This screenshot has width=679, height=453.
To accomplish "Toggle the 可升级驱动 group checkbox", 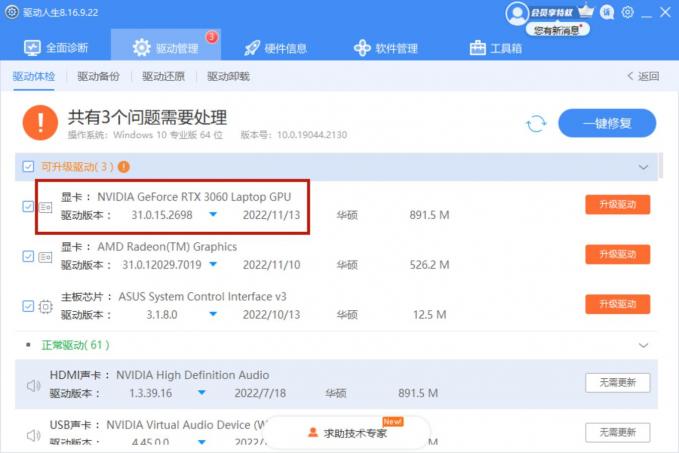I will (x=28, y=167).
